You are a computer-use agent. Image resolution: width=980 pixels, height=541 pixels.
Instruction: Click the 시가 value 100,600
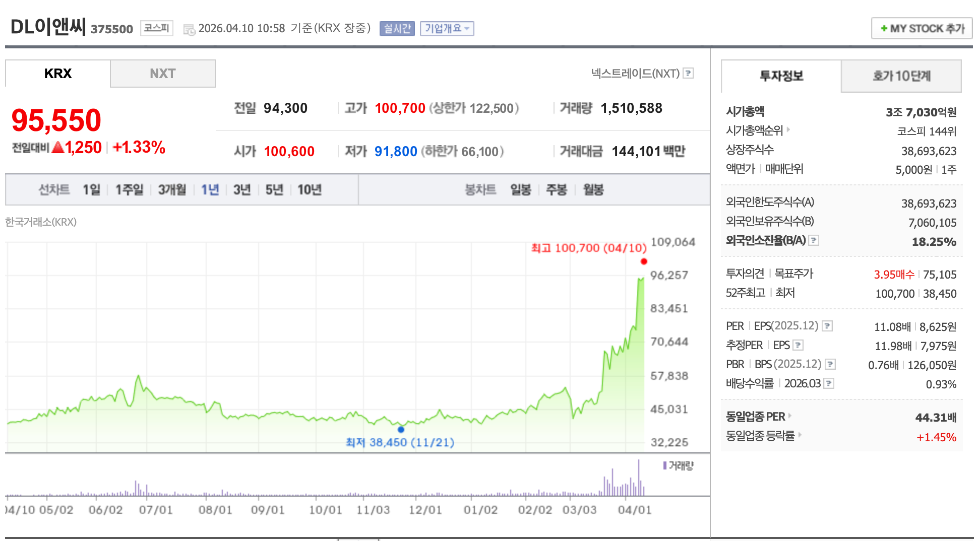point(289,151)
